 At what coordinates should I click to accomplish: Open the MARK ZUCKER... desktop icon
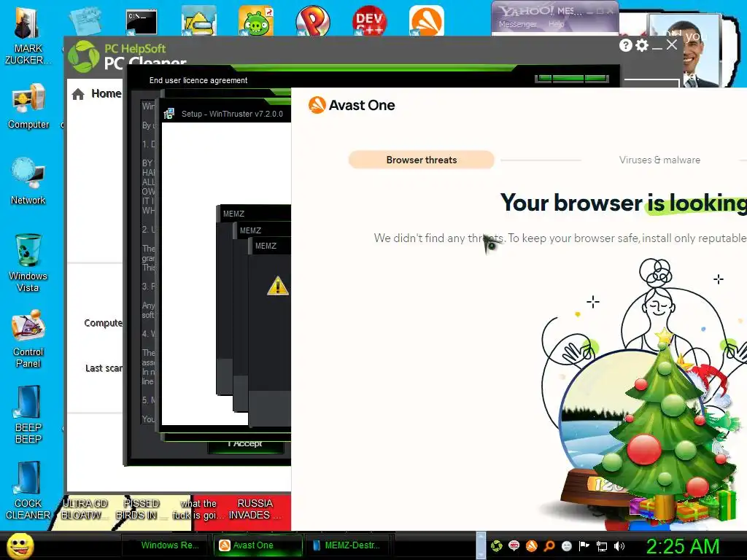coord(28,34)
